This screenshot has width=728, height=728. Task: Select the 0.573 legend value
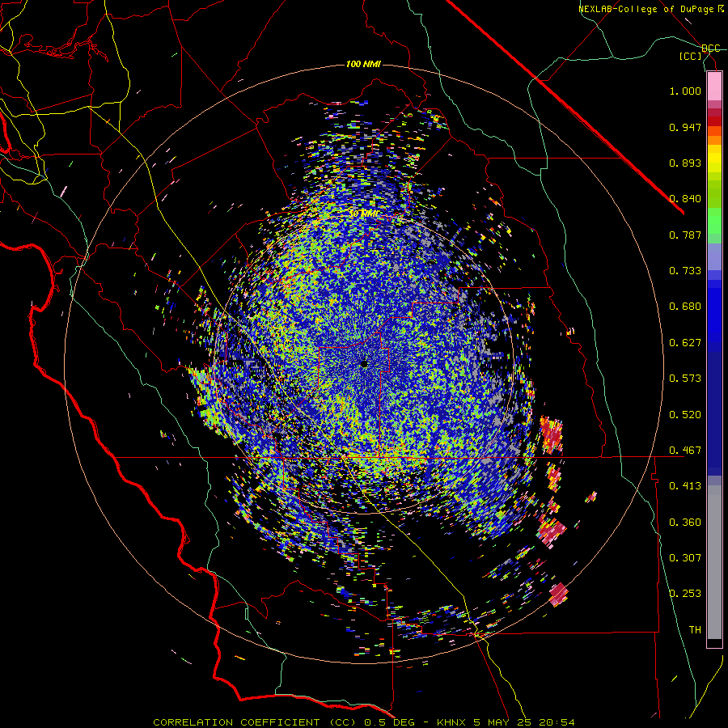pos(685,379)
